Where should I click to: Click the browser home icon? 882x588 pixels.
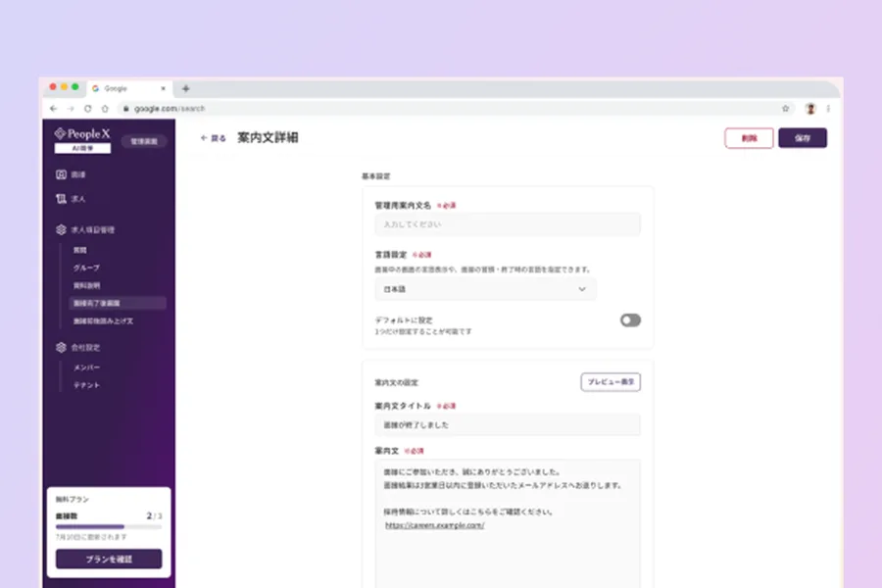(105, 109)
